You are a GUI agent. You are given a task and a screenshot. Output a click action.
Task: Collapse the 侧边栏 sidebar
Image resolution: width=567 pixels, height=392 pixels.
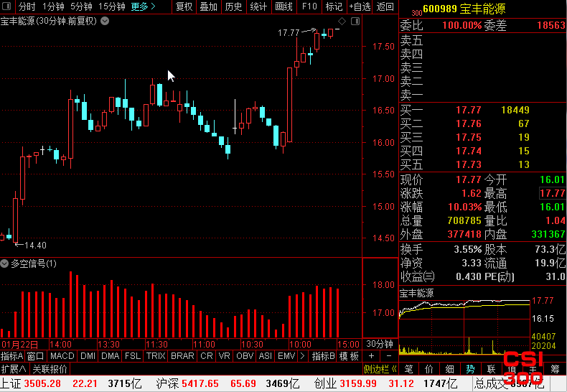click(x=380, y=369)
